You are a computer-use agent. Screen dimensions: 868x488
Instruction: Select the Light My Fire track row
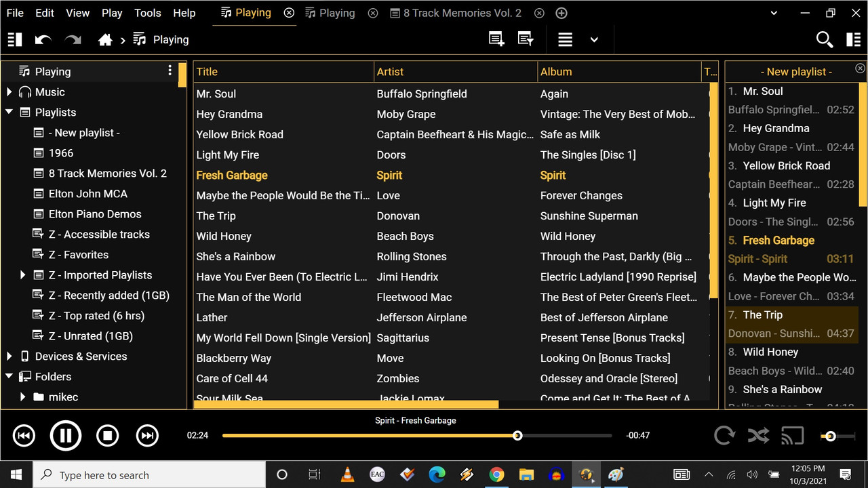(451, 155)
